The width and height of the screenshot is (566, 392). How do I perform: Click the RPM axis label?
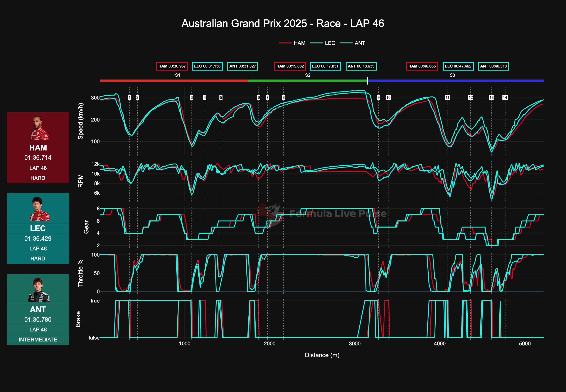pos(81,181)
